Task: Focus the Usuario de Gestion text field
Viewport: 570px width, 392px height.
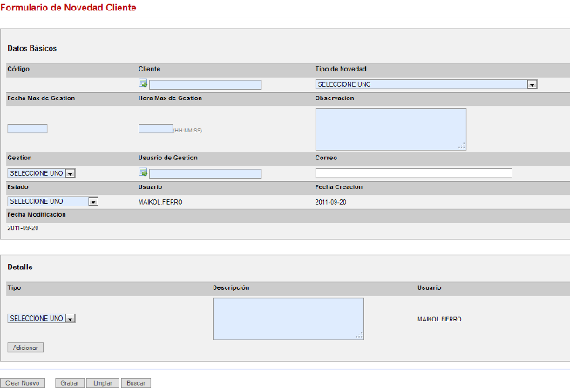Action: pos(206,173)
